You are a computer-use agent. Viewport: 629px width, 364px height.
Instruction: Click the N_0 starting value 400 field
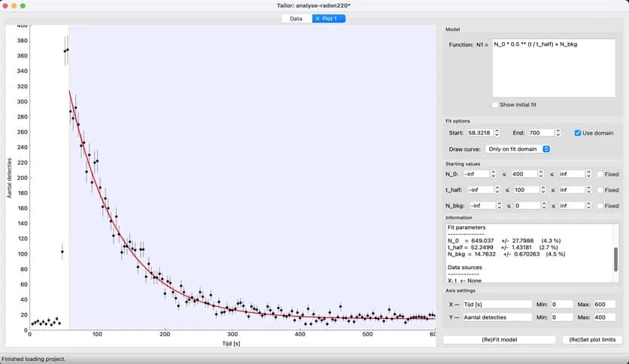524,174
